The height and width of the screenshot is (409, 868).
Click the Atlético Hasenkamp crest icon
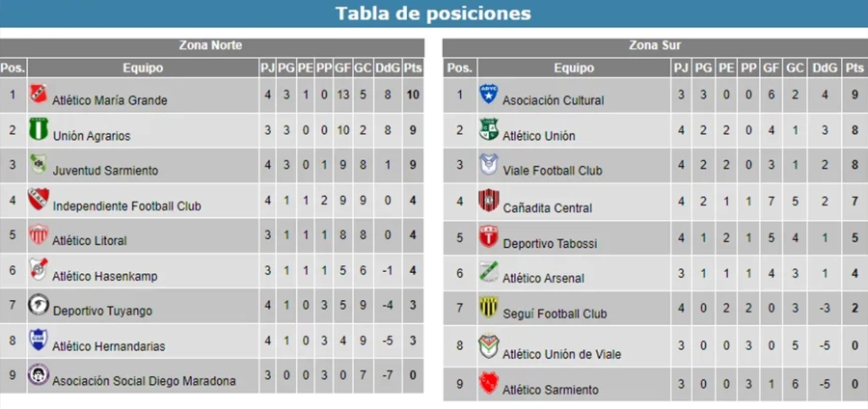point(39,270)
